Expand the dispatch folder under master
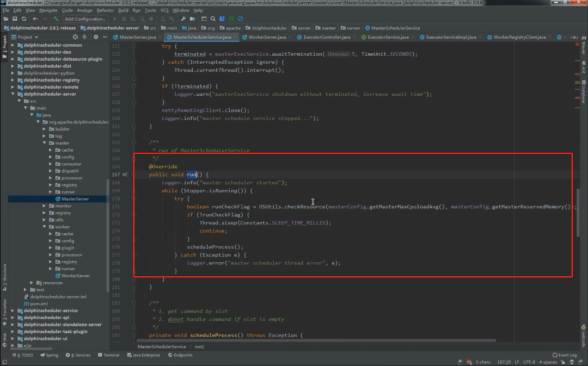Screen dimensions: 588x366 tap(51, 171)
